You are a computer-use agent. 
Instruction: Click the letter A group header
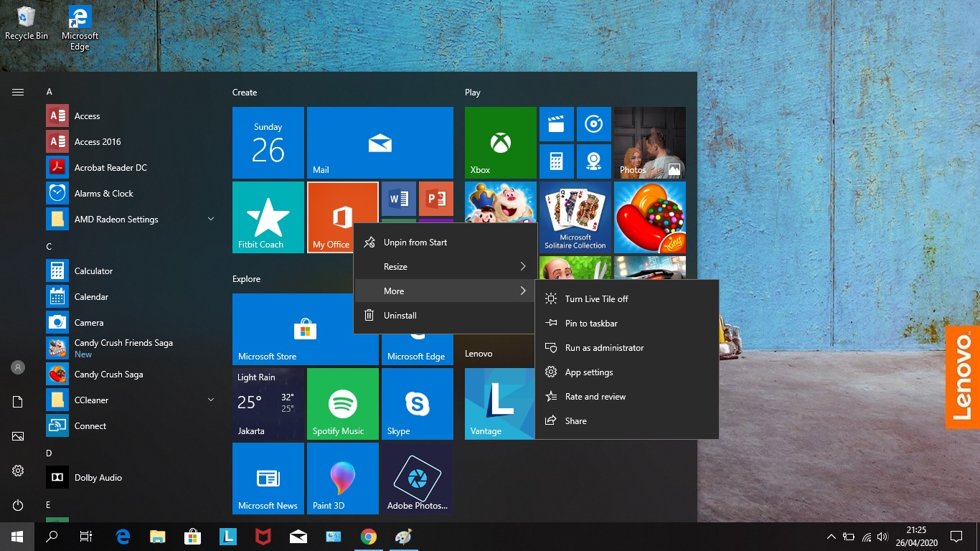(50, 92)
